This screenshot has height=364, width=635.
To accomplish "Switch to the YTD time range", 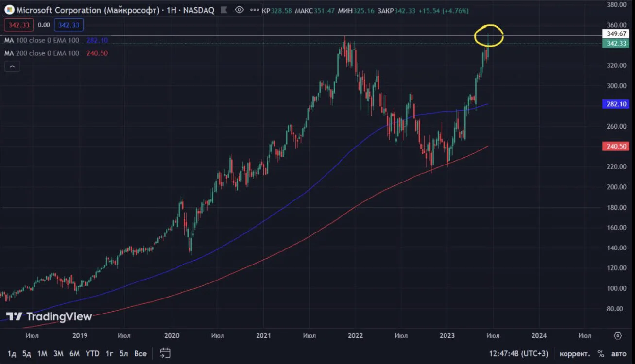I will click(92, 353).
